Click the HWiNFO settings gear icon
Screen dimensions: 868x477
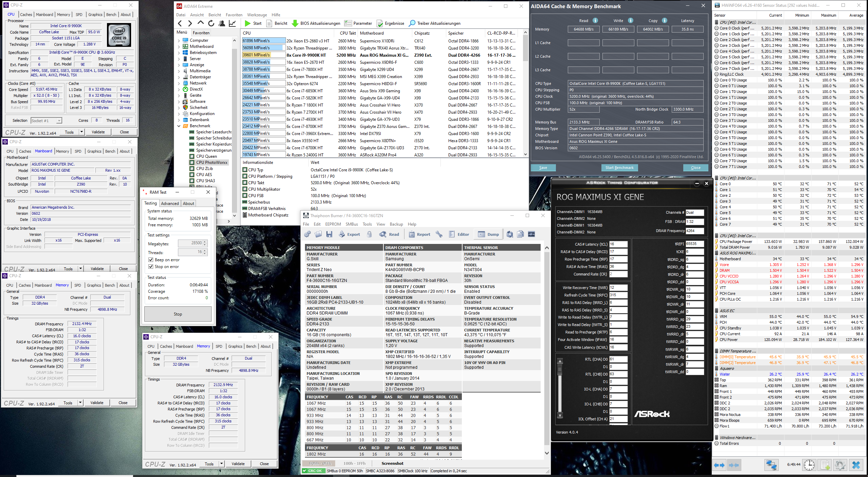[x=840, y=465]
